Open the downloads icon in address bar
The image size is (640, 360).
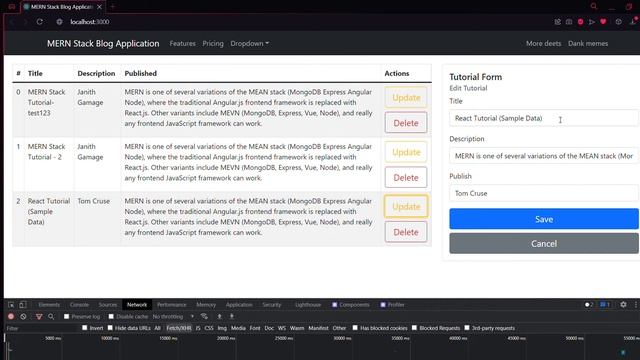pyautogui.click(x=634, y=21)
